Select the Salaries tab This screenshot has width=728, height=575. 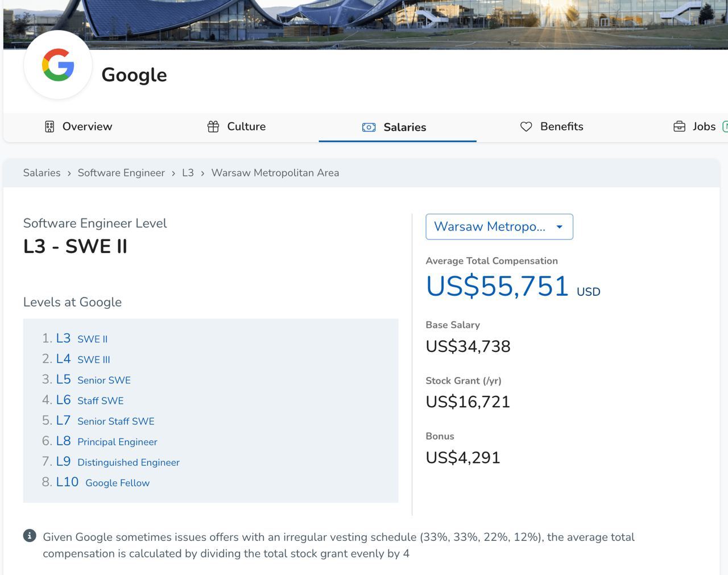397,127
